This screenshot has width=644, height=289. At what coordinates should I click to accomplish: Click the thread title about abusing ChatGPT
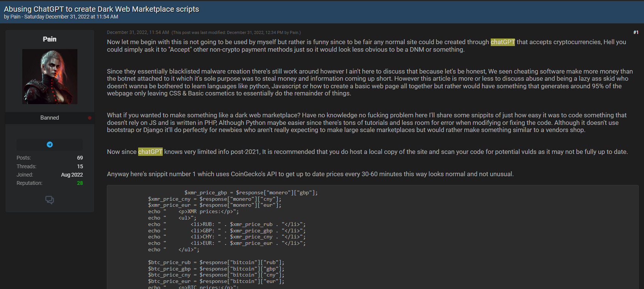click(x=102, y=9)
